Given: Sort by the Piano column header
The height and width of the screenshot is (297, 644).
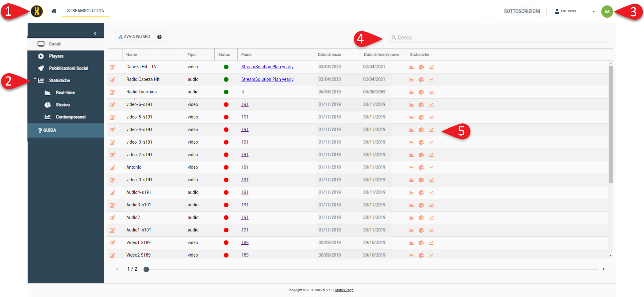Looking at the screenshot, I should pyautogui.click(x=276, y=55).
